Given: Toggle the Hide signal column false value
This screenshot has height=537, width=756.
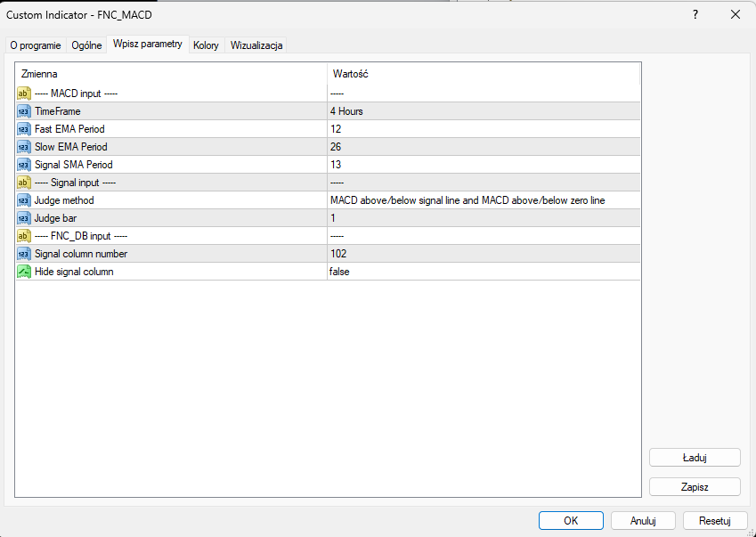Looking at the screenshot, I should pyautogui.click(x=483, y=272).
